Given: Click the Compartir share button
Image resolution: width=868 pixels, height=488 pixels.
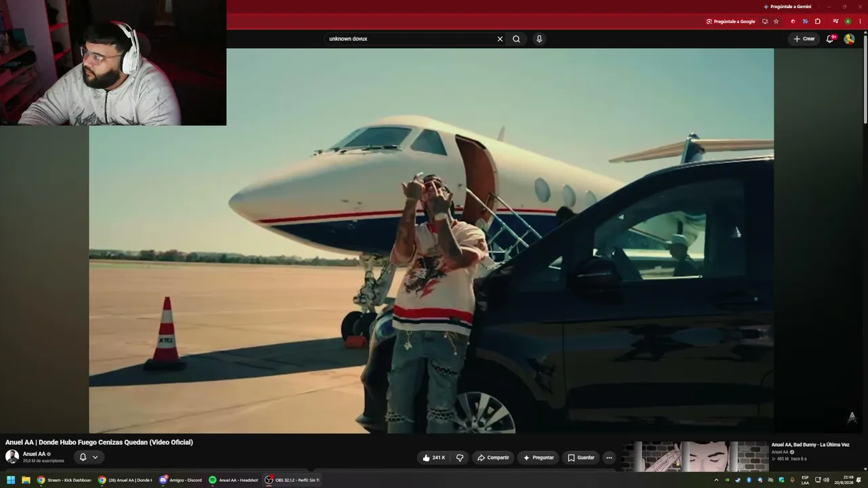Looking at the screenshot, I should pos(493,457).
